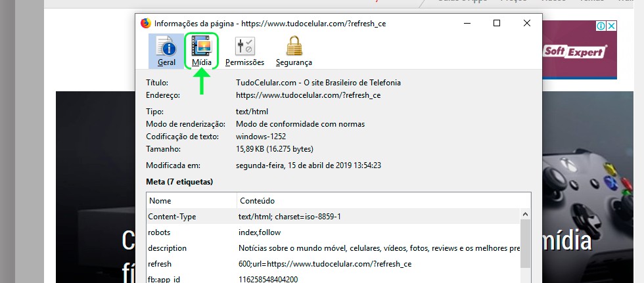644x283 pixels.
Task: Click the text/html type value
Action: [x=252, y=112]
